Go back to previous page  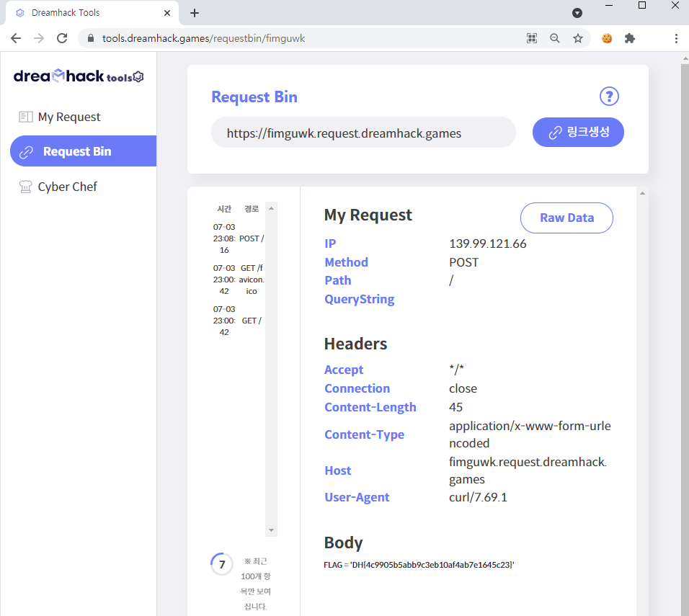pyautogui.click(x=16, y=38)
